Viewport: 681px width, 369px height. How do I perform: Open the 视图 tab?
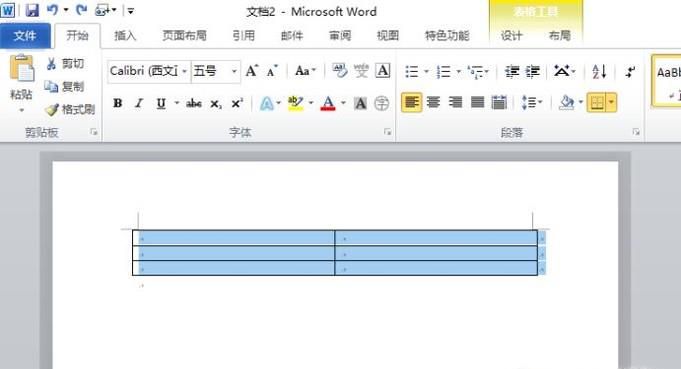click(387, 36)
